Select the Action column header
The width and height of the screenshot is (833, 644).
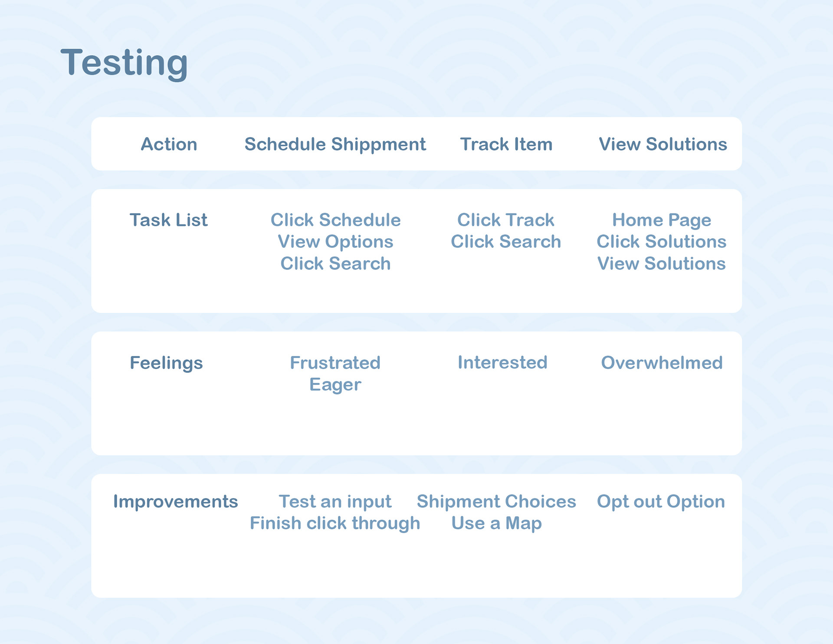click(x=169, y=144)
